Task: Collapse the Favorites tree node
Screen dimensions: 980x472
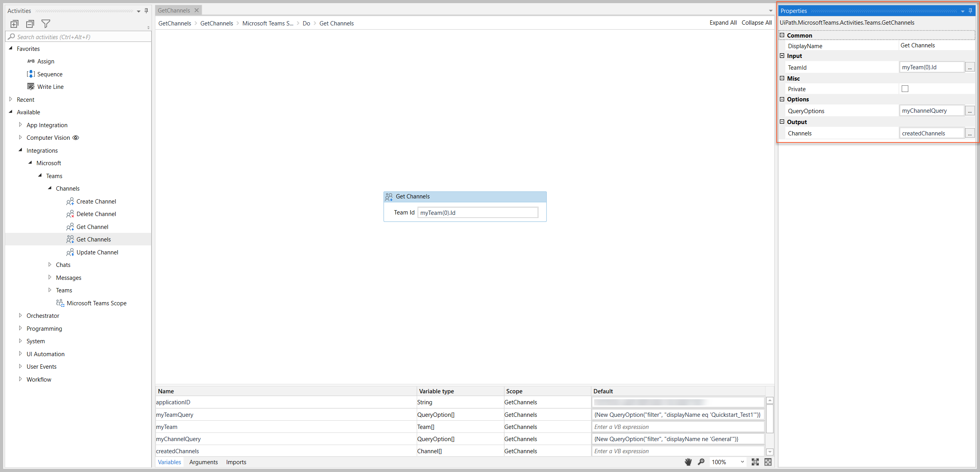Action: point(11,49)
